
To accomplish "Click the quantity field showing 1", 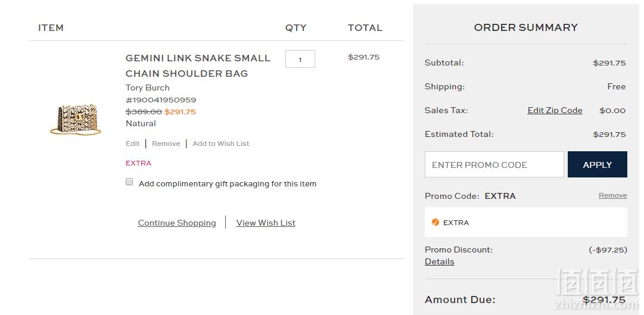I will point(300,59).
